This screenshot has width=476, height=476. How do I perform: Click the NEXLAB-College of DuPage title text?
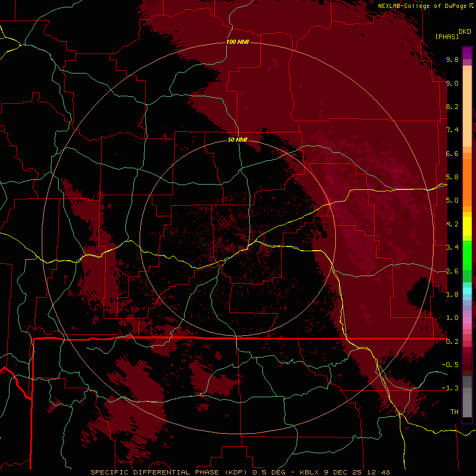pyautogui.click(x=422, y=6)
